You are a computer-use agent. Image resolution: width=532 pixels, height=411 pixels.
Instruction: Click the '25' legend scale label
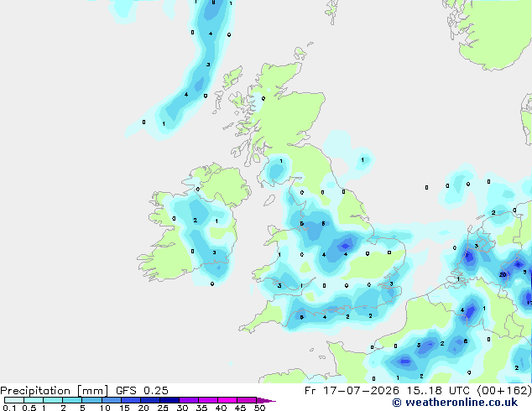(163, 408)
